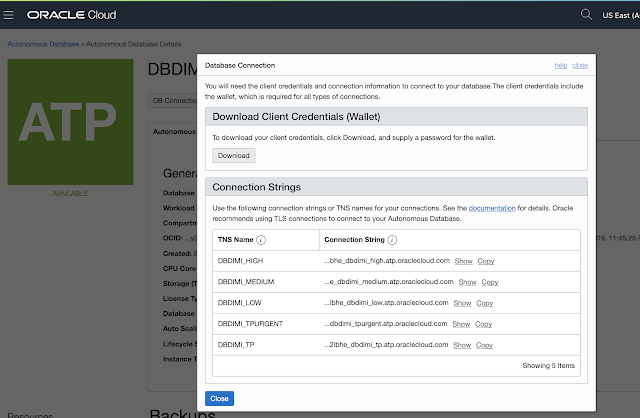Open the hamburger navigation menu

coord(9,15)
